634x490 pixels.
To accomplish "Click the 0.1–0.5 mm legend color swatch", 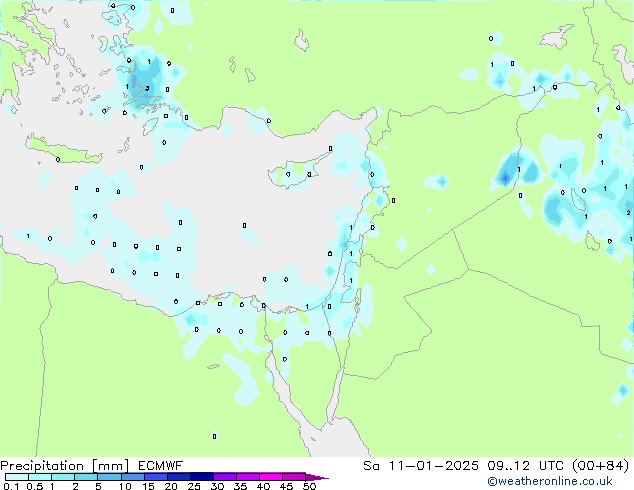I will pyautogui.click(x=17, y=477).
